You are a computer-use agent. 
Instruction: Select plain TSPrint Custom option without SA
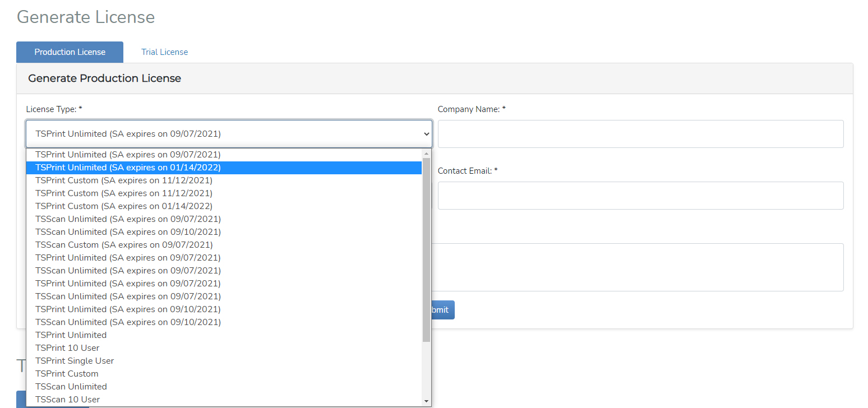click(224, 374)
